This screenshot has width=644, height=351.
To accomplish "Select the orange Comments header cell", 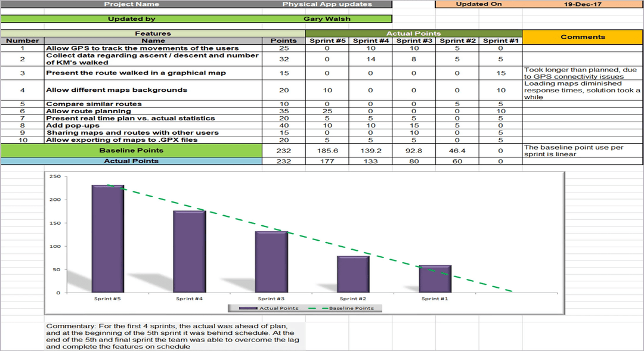I will [583, 37].
